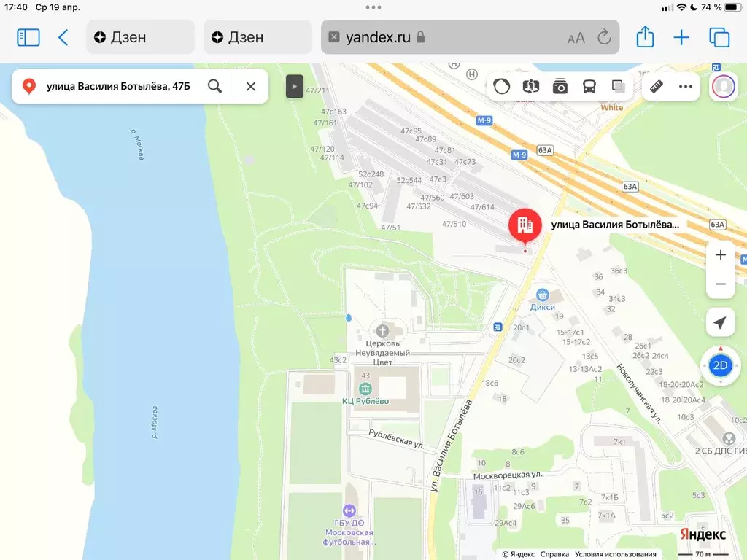The width and height of the screenshot is (747, 560).
Task: Open the user profile avatar
Action: click(723, 86)
